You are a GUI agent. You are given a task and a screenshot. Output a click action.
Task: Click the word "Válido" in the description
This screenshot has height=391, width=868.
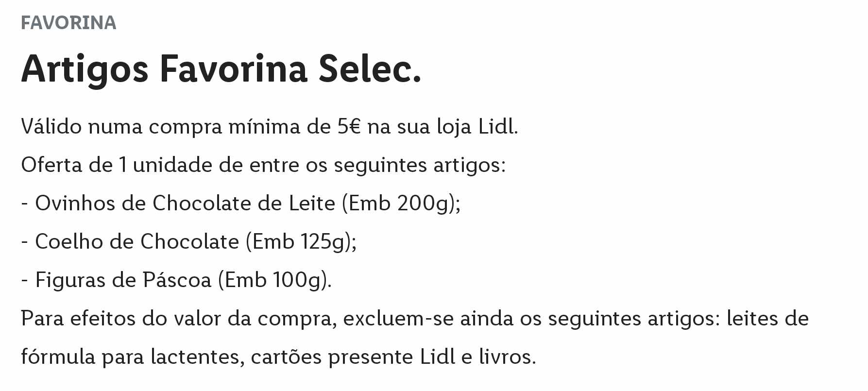[51, 127]
